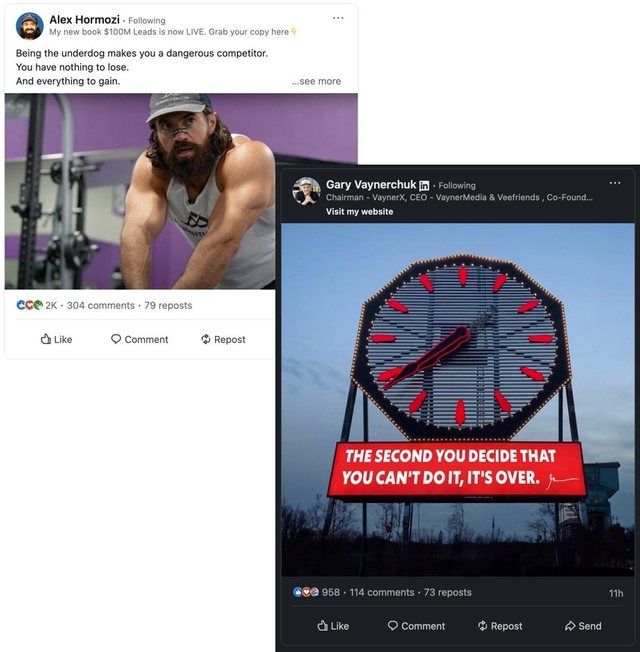Expand post text with see more
The image size is (640, 652).
point(316,81)
